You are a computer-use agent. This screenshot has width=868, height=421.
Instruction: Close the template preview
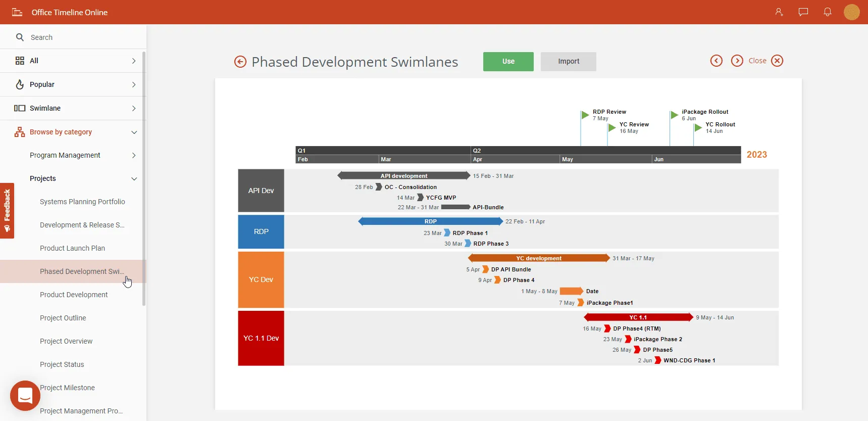pyautogui.click(x=777, y=61)
